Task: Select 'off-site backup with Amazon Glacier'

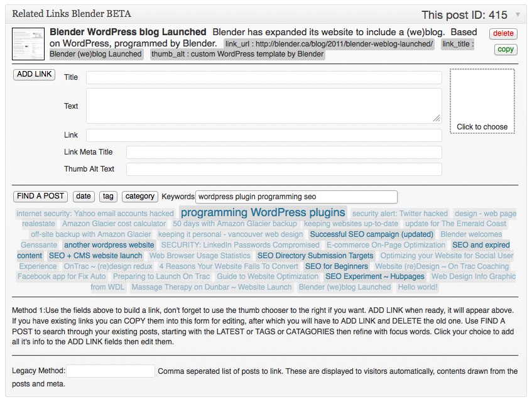Action: [91, 234]
